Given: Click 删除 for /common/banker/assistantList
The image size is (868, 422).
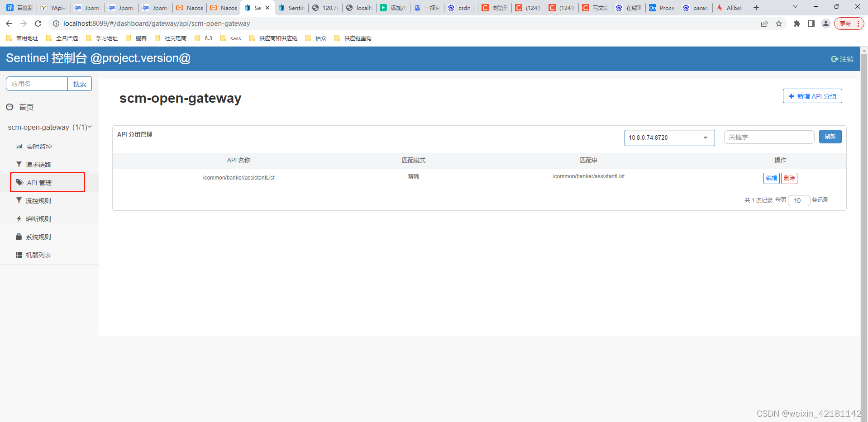Looking at the screenshot, I should pos(789,178).
